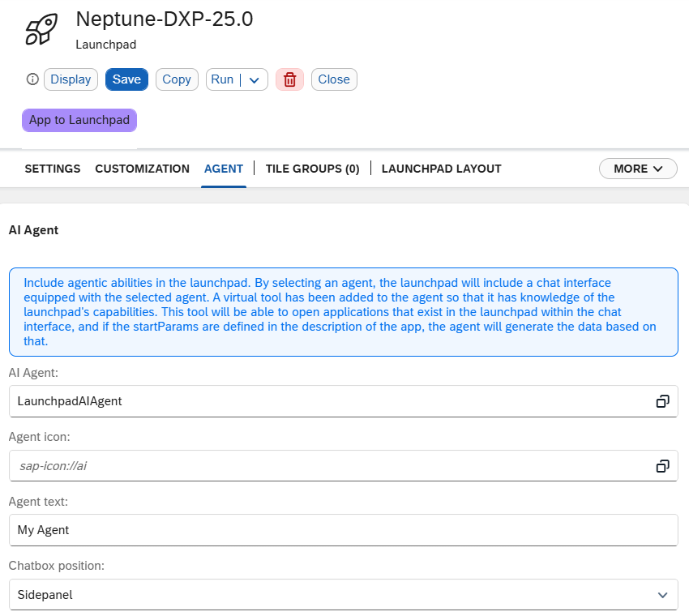Click the 'Agent icon:' label
The image size is (689, 616).
40,437
